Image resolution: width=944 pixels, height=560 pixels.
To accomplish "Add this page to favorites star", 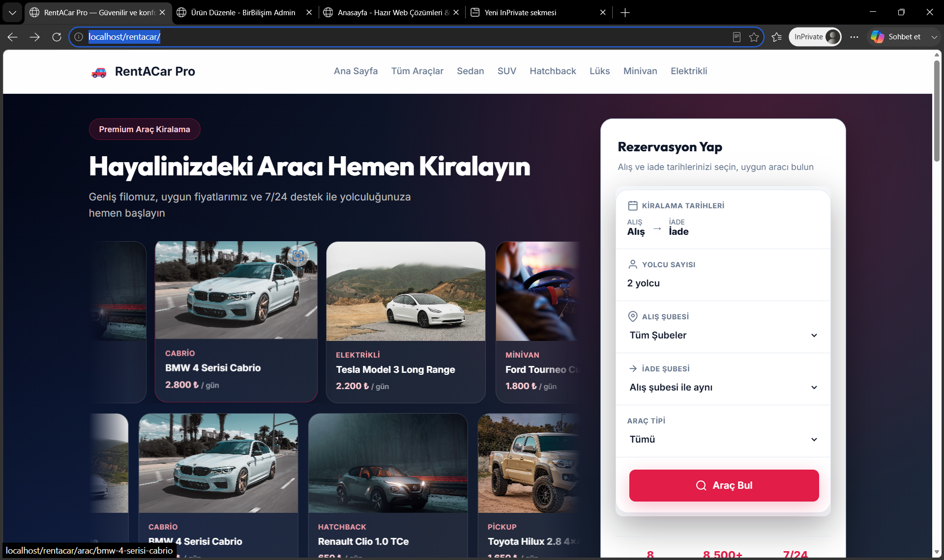I will 754,37.
